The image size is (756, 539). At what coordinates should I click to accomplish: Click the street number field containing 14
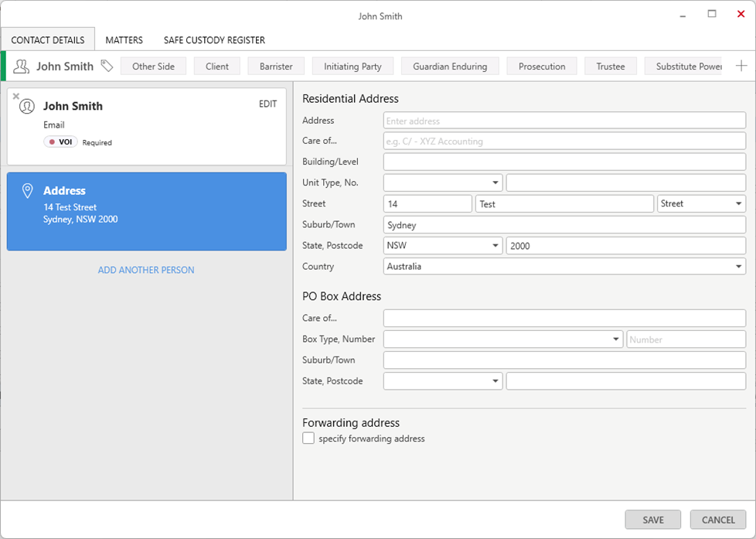pyautogui.click(x=427, y=203)
